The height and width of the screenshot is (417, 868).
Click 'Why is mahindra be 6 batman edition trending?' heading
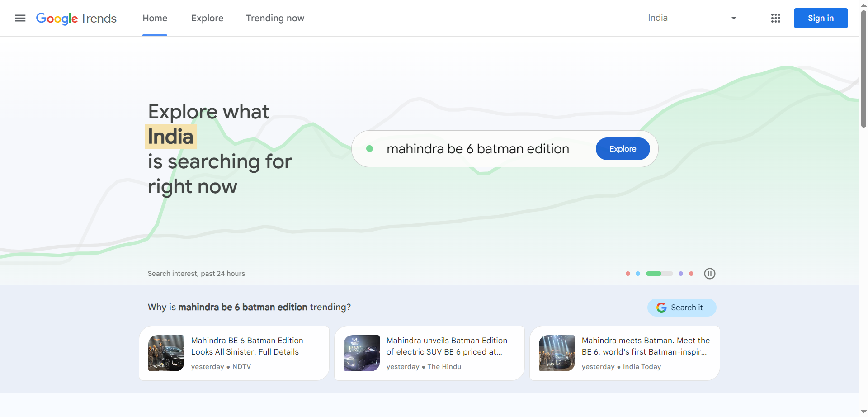pos(249,307)
